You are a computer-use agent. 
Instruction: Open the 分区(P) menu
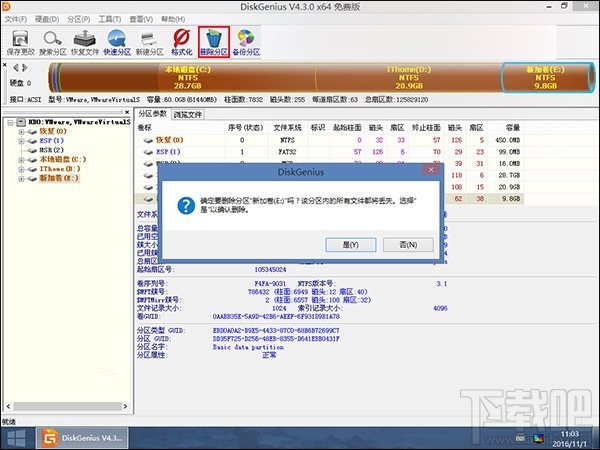(x=78, y=19)
